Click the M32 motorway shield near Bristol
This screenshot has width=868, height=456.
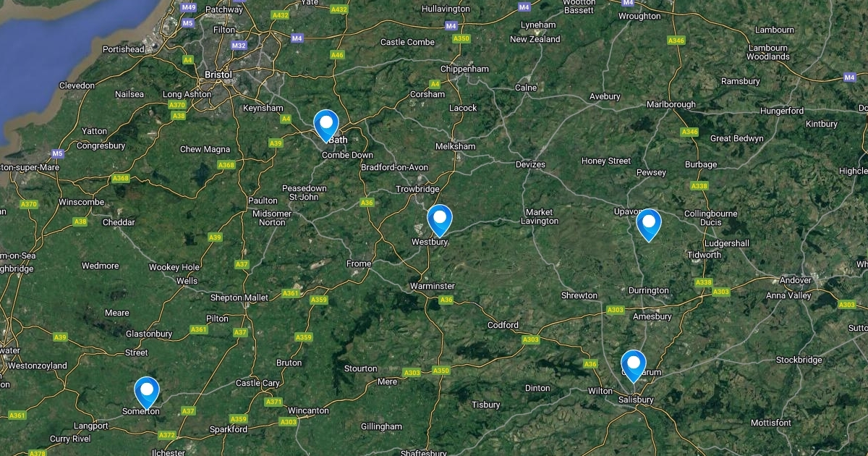[x=239, y=45]
